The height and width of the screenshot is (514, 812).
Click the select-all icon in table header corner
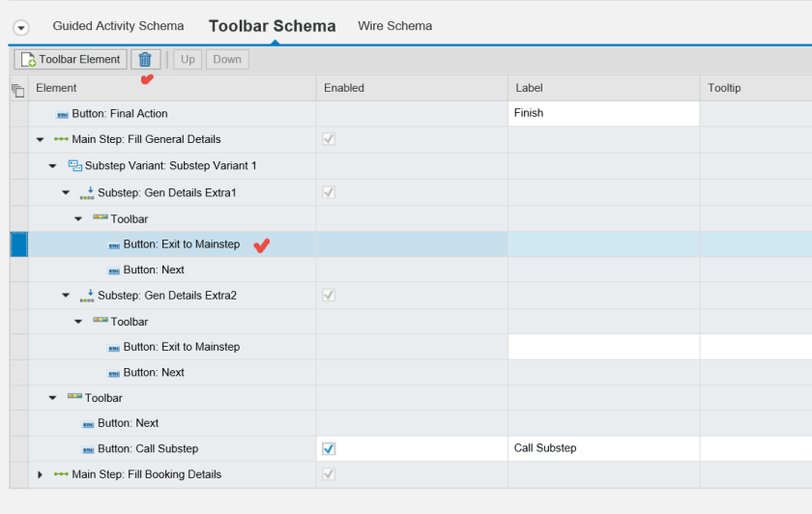point(17,89)
